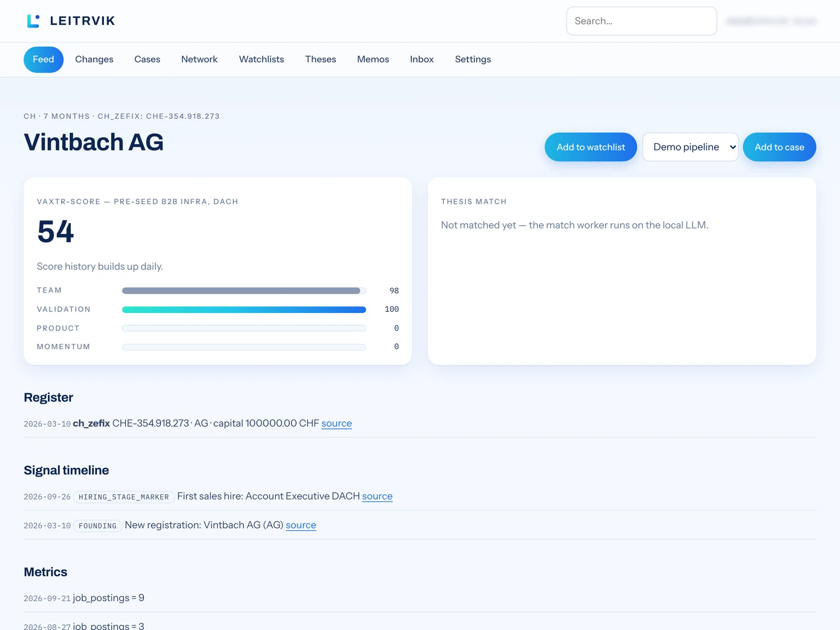This screenshot has width=840, height=630.
Task: Click the blurred account name in header
Action: (771, 21)
